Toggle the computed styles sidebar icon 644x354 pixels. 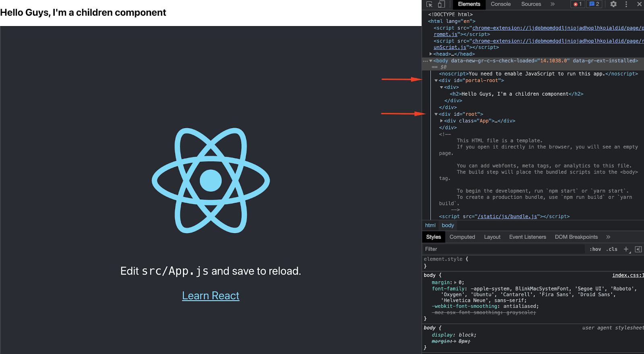[x=638, y=249]
